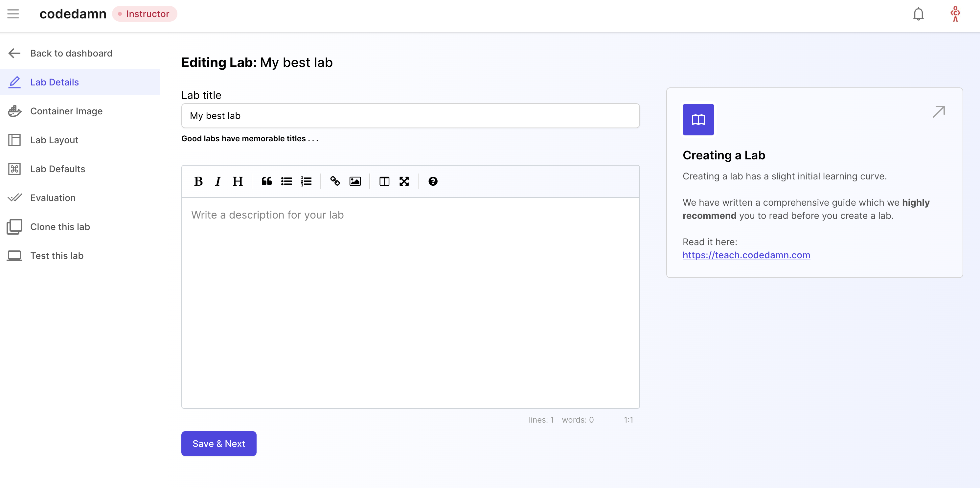Insert an unordered bullet list
Viewport: 980px width, 488px height.
click(x=286, y=181)
